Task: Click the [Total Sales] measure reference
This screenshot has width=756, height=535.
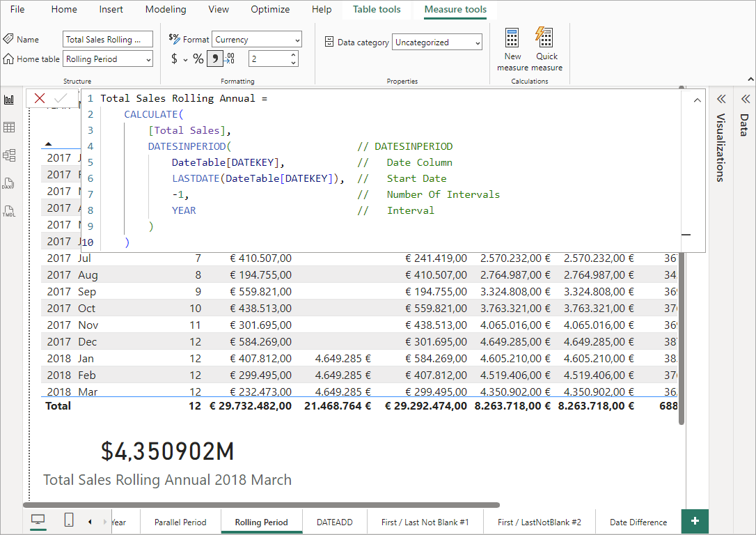Action: (187, 130)
